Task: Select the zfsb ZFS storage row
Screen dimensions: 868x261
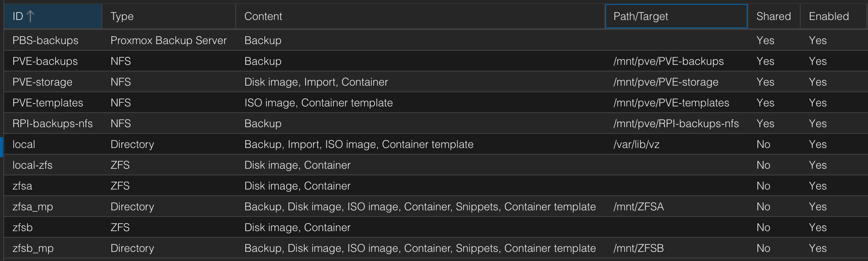Action: coord(22,227)
